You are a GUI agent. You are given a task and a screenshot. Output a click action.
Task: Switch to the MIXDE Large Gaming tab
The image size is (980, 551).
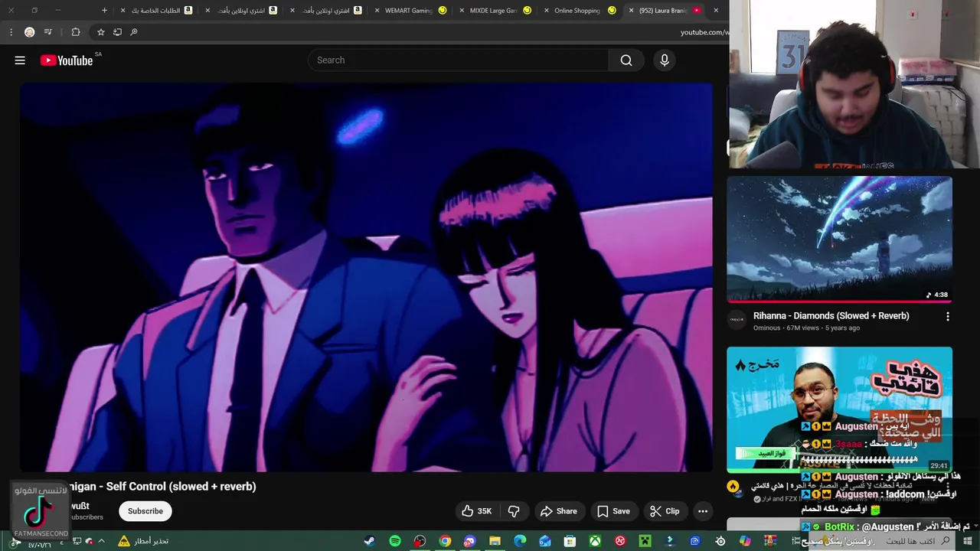(x=494, y=11)
